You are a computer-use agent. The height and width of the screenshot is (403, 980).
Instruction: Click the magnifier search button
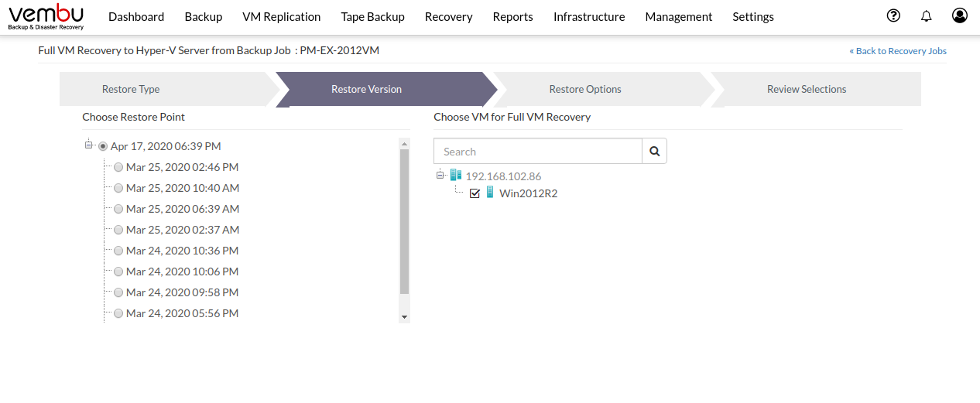tap(655, 152)
